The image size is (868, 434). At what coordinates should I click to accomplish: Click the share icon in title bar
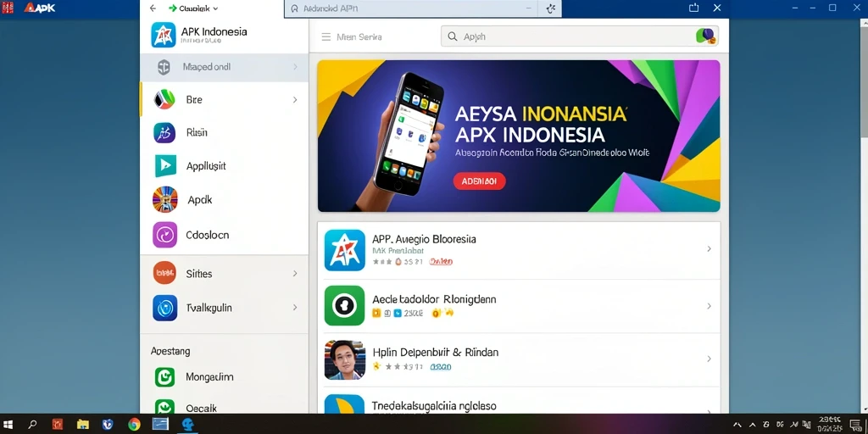(693, 8)
